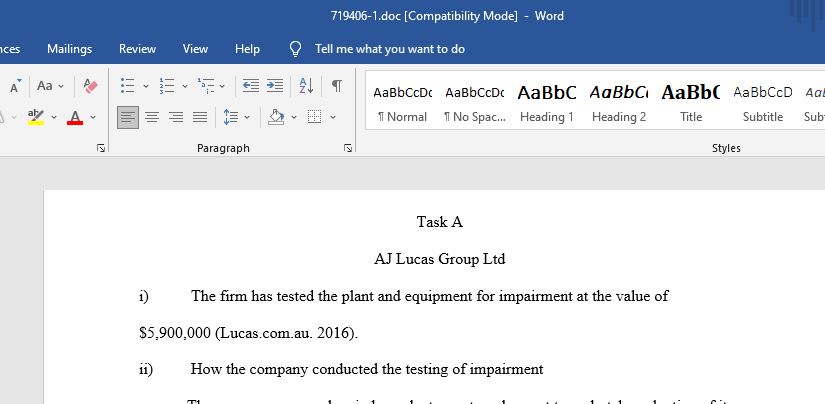Click the '$5,900,000 (Lucas.com.au. 2016).' text
825x404 pixels.
click(248, 333)
